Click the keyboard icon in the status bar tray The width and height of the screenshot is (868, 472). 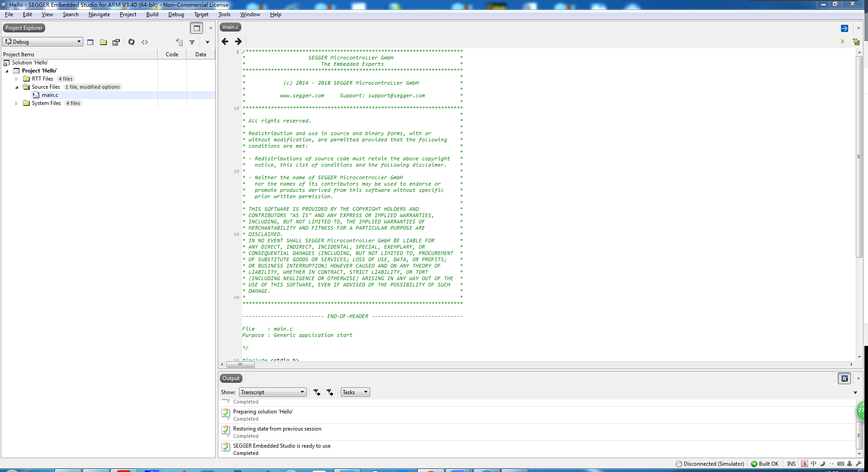841,463
